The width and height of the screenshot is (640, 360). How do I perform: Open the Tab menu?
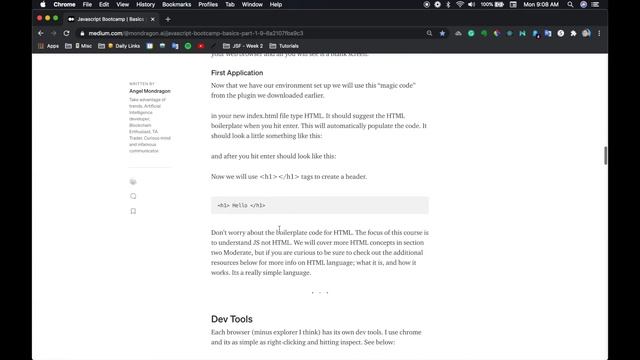[230, 4]
